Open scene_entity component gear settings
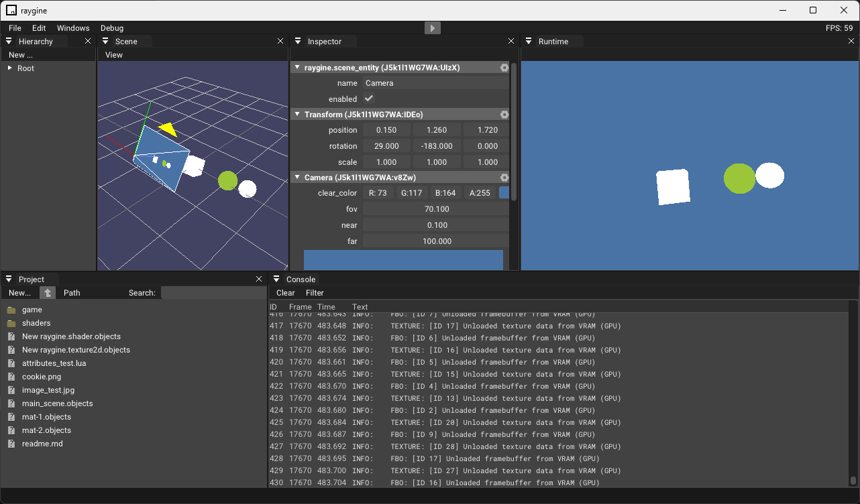The width and height of the screenshot is (860, 504). point(504,68)
